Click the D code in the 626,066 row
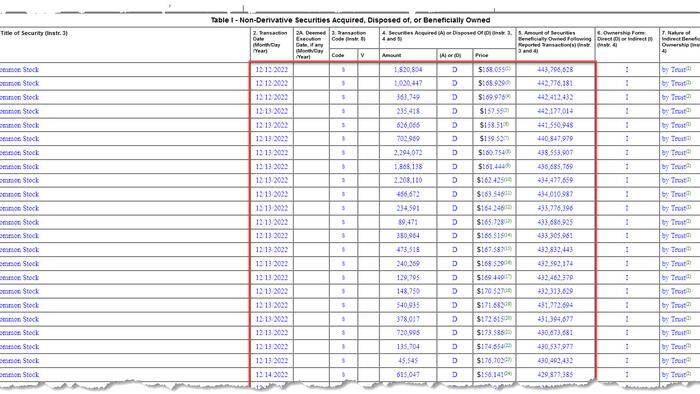This screenshot has height=394, width=700. coord(454,125)
